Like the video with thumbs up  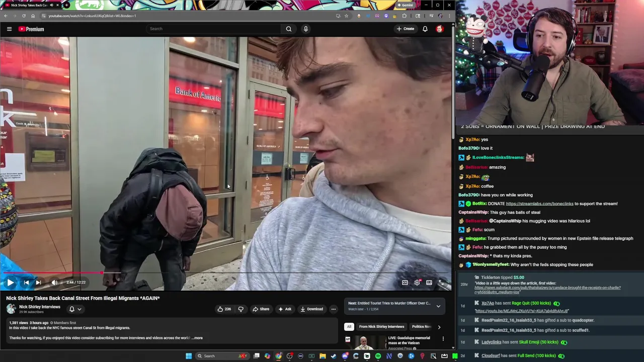coord(224,309)
